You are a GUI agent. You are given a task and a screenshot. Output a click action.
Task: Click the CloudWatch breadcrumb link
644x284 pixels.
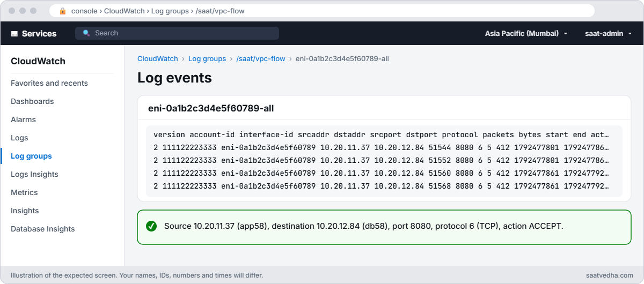pos(158,58)
